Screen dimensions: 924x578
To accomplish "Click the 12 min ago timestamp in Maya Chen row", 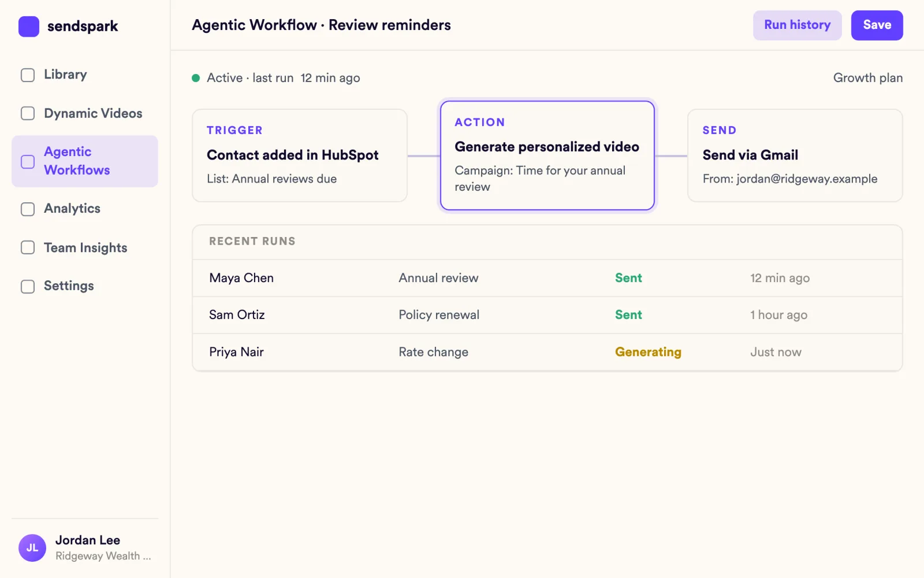I will tap(780, 278).
